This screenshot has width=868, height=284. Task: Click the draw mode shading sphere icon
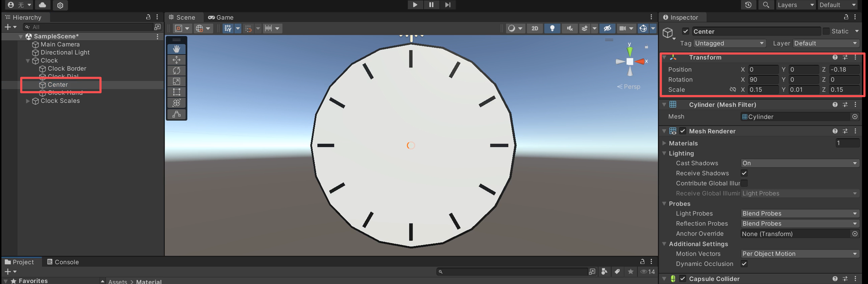click(511, 28)
